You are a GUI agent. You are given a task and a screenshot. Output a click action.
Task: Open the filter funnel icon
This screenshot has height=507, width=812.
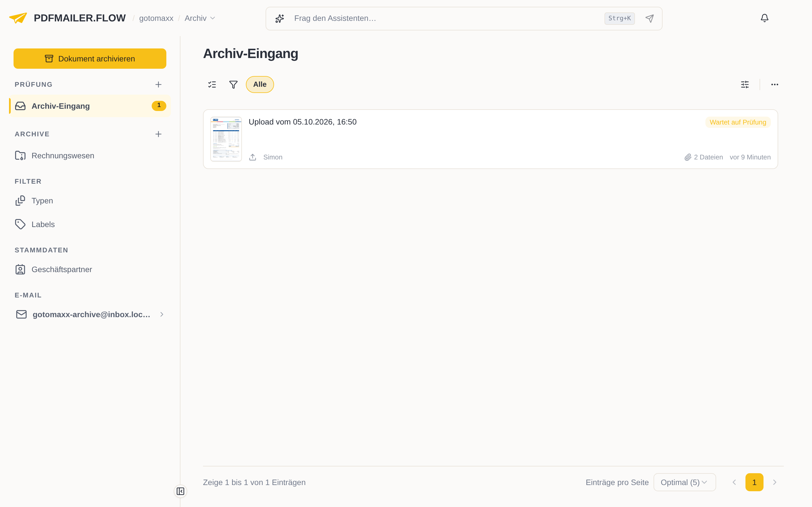tap(233, 84)
